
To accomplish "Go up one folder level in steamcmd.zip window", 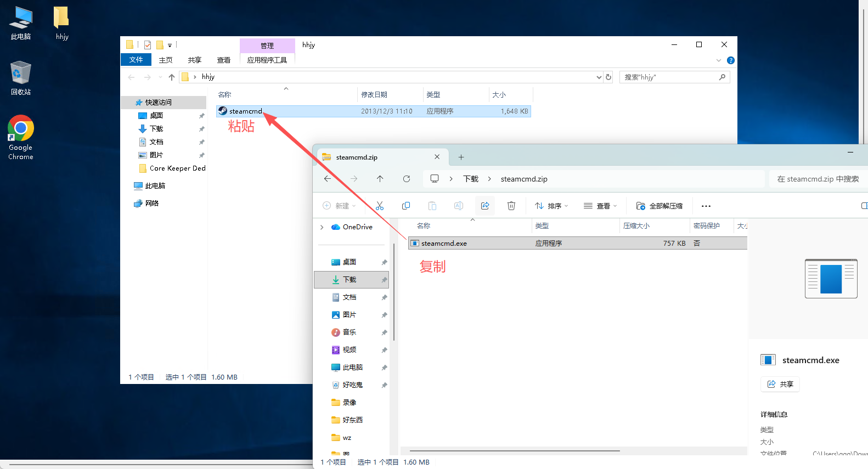I will pyautogui.click(x=380, y=179).
